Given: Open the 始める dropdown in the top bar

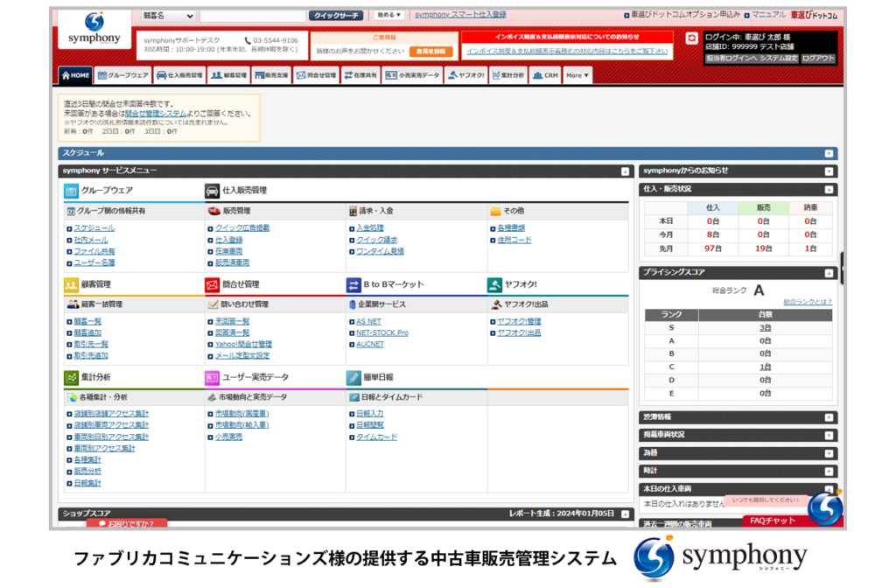Looking at the screenshot, I should (x=388, y=15).
